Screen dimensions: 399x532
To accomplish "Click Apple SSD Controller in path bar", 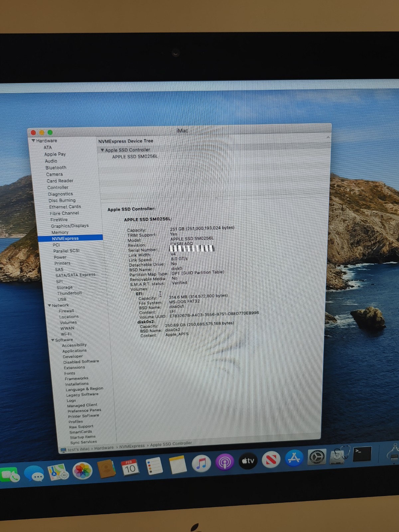I will (171, 444).
